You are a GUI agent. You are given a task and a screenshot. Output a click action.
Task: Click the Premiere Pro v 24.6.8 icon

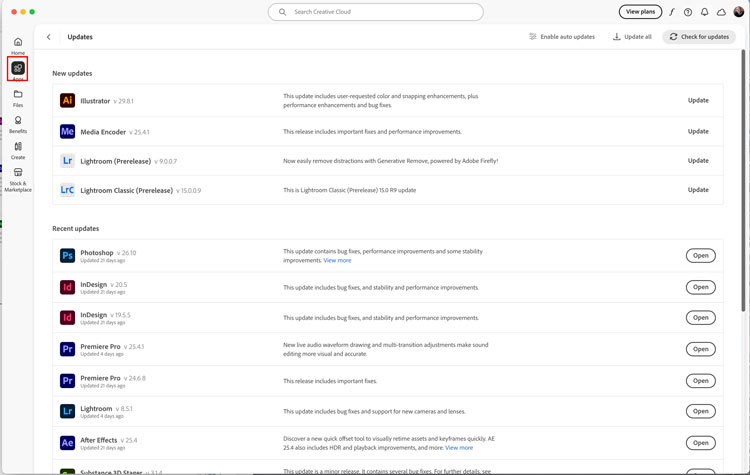[67, 381]
